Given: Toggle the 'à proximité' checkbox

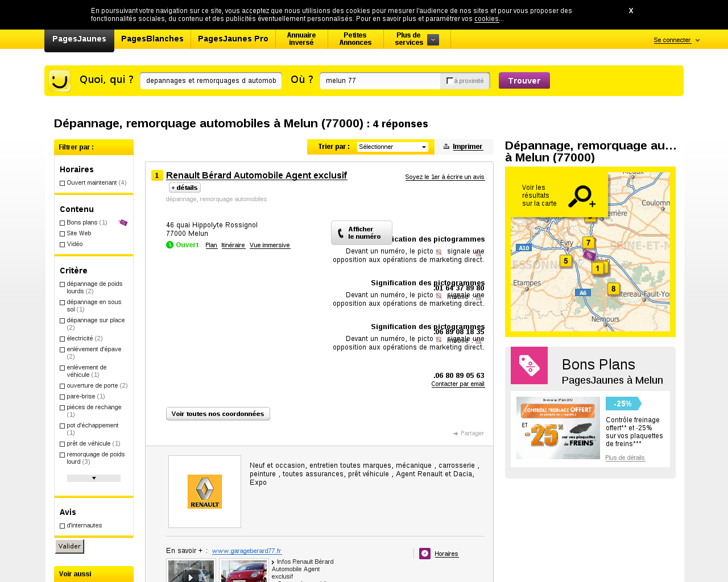Looking at the screenshot, I should 449,81.
